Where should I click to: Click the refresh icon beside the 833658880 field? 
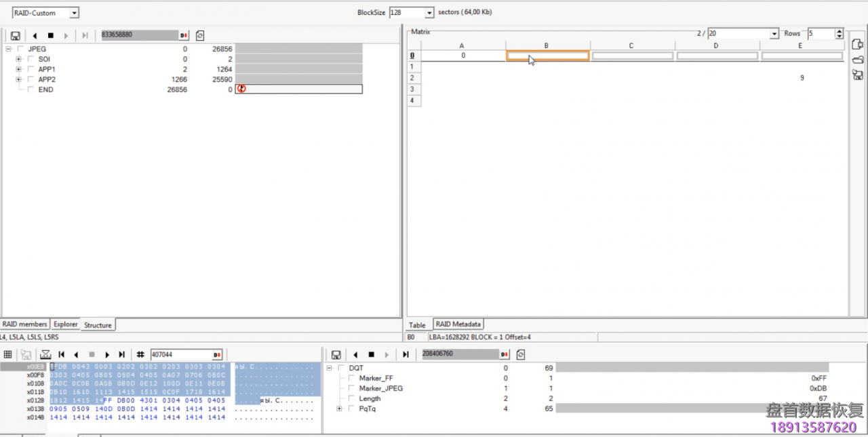pos(199,35)
